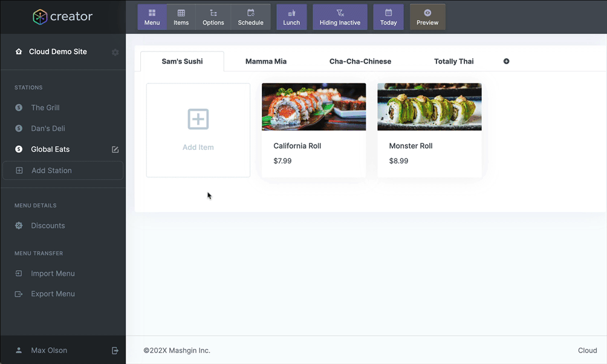Click the ©202X Mashgin Inc. footer text
Screen dimensions: 607x364
point(177,350)
